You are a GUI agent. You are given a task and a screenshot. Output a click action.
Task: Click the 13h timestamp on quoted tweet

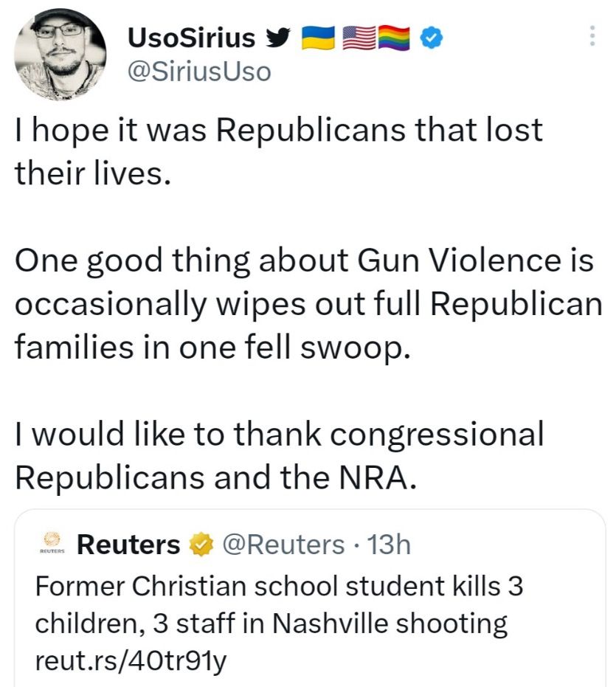388,545
